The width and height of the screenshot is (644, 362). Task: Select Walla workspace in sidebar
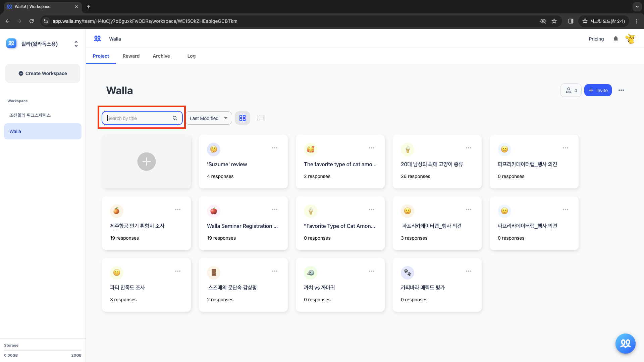point(43,131)
